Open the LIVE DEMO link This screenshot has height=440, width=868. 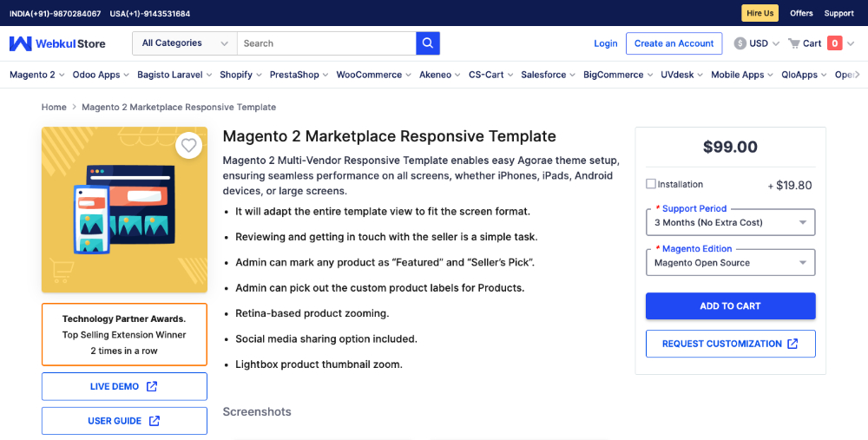click(x=124, y=386)
